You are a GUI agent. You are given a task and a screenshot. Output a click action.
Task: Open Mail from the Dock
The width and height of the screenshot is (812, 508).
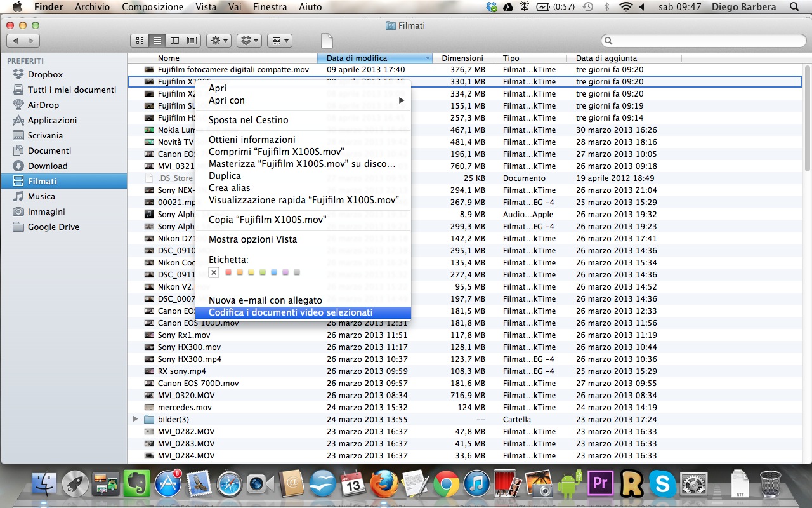pyautogui.click(x=200, y=484)
